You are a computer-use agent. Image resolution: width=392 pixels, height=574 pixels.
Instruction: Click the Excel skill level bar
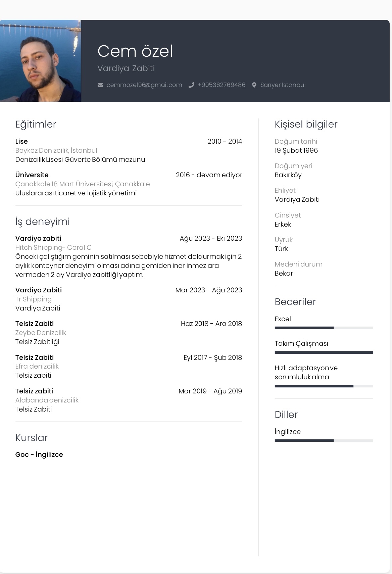coord(324,328)
